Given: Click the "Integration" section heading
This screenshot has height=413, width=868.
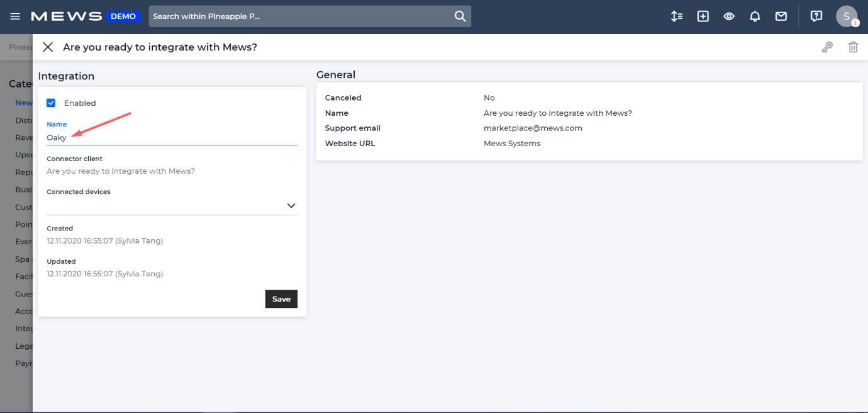Looking at the screenshot, I should [x=66, y=76].
